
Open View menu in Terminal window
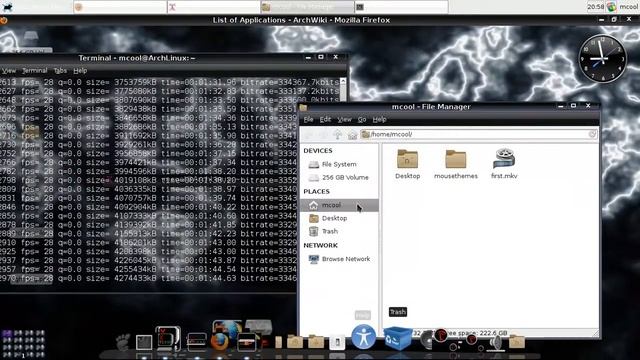[9, 71]
